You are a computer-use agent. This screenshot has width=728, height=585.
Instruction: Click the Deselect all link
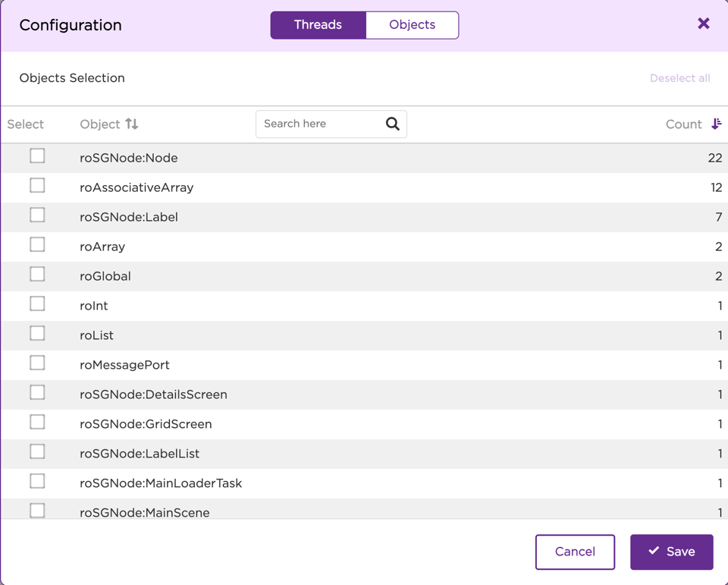(x=679, y=78)
